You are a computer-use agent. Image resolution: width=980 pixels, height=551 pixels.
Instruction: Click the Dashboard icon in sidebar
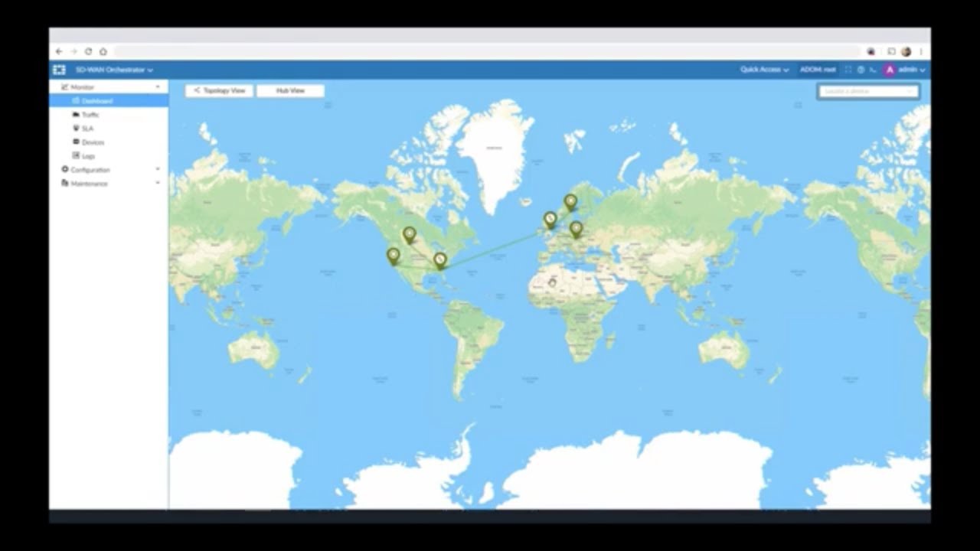[x=76, y=101]
